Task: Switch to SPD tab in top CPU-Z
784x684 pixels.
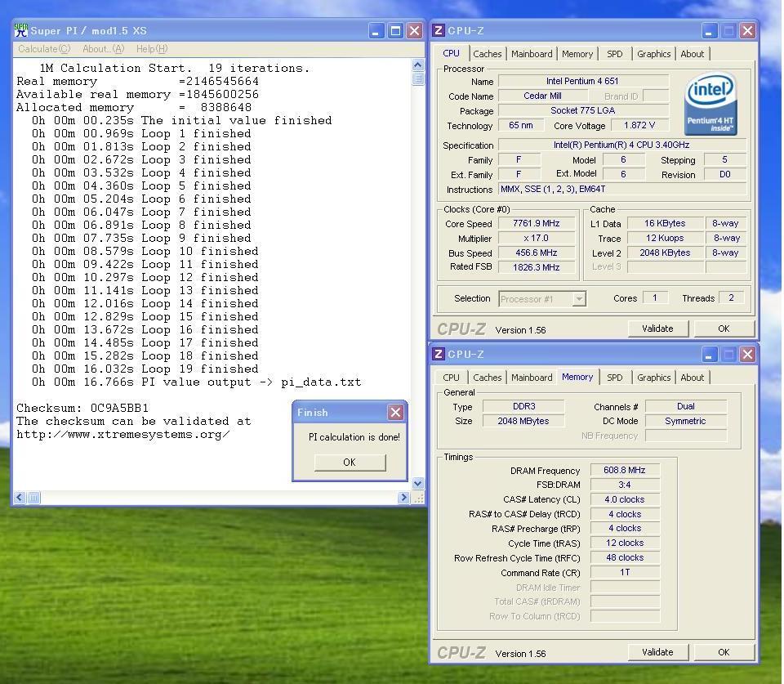Action: pos(614,54)
